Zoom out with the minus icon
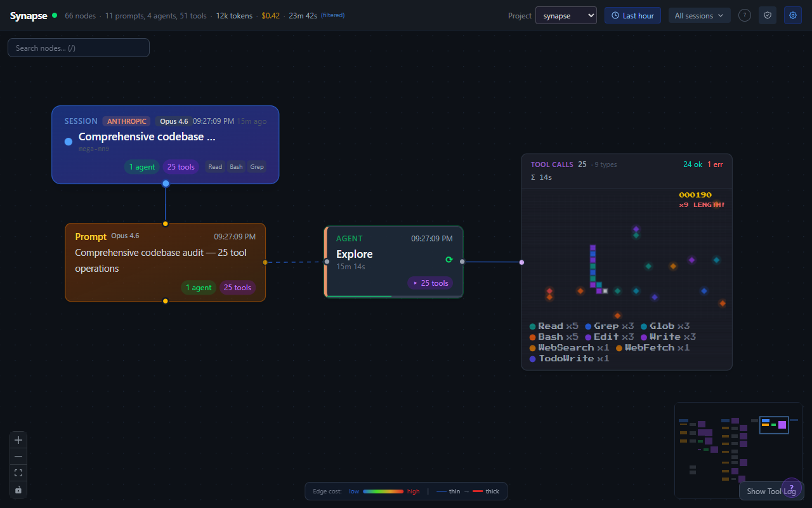 click(x=18, y=456)
